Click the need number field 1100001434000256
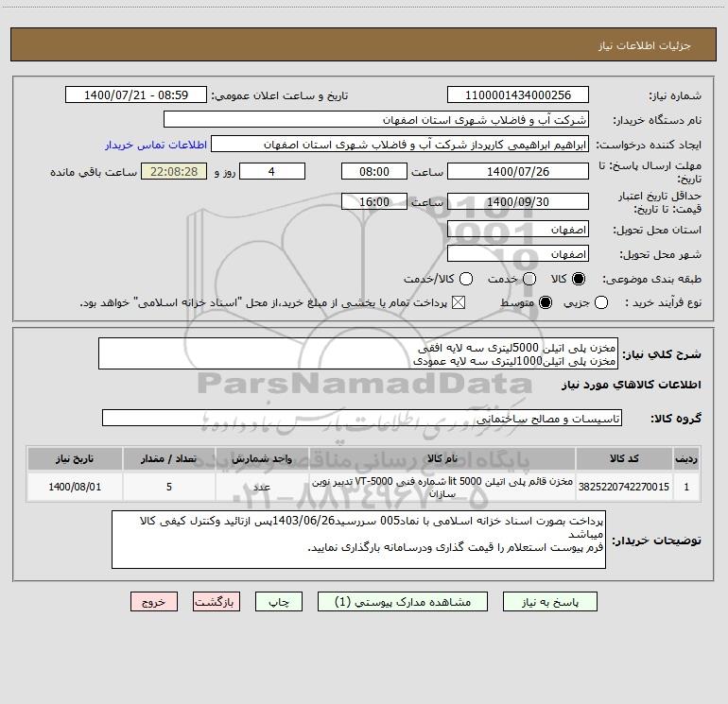The width and height of the screenshot is (728, 704). (518, 95)
